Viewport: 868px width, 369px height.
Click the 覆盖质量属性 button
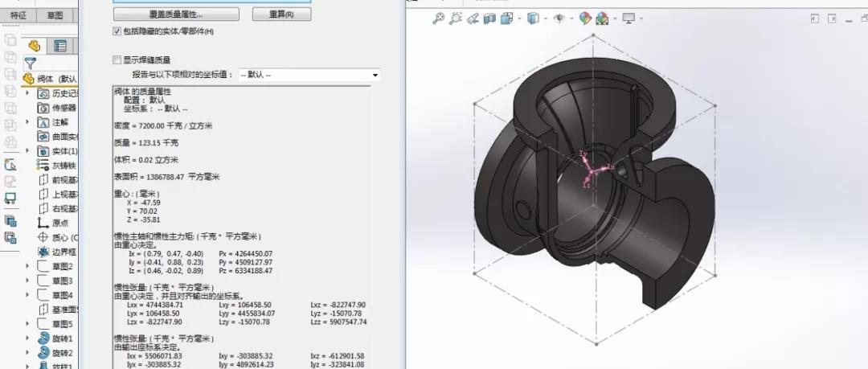coord(176,14)
